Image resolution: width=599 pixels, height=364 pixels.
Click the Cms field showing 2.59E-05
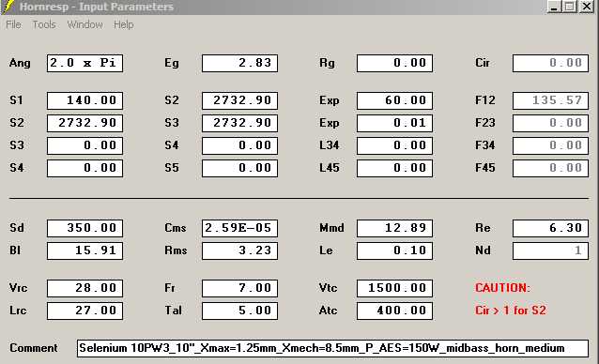(239, 228)
